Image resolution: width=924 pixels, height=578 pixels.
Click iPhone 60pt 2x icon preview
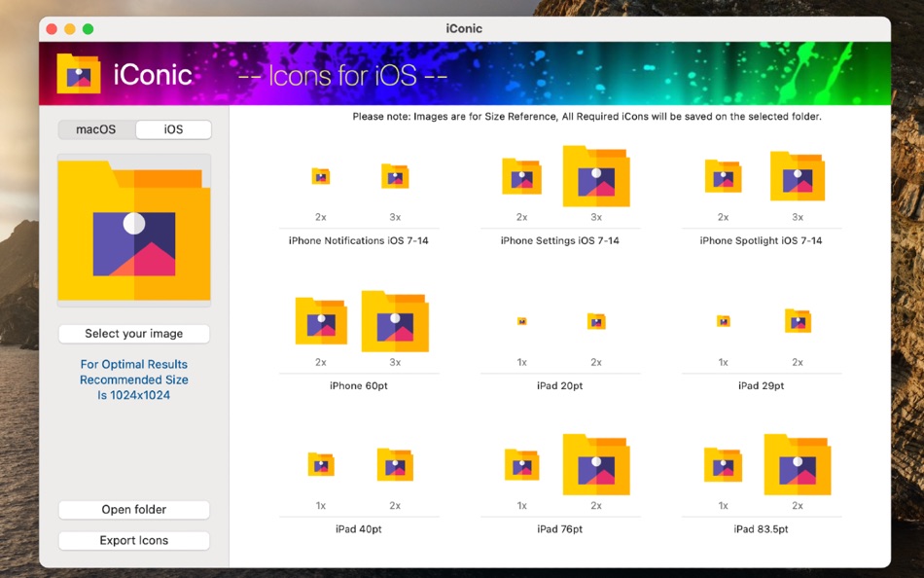[321, 321]
